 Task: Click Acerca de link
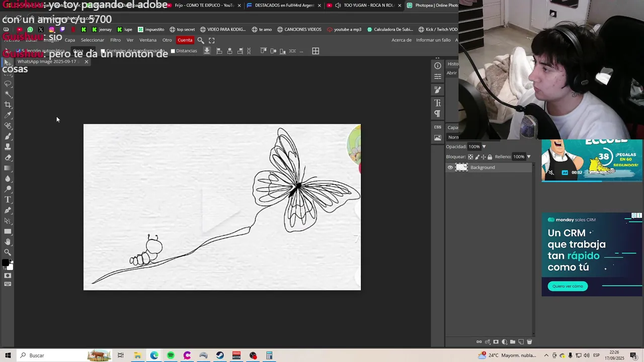click(401, 40)
